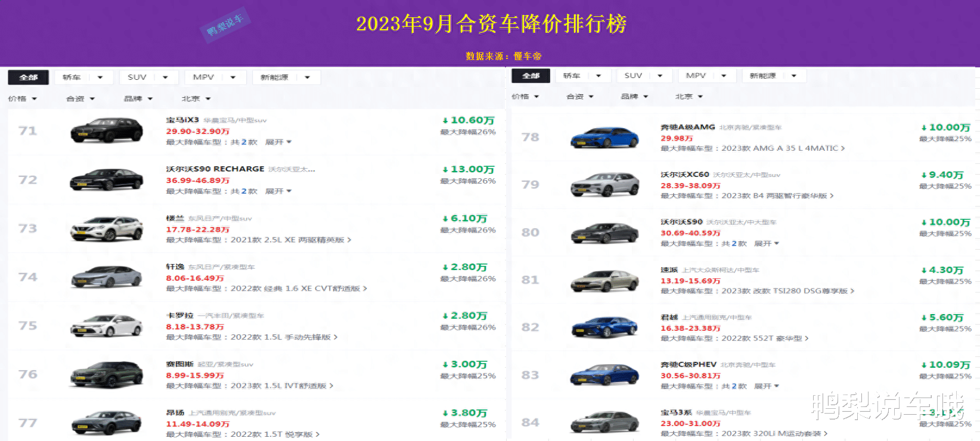Open 赛图斯 2023款 1.5L IVT舒适版 link
The height and width of the screenshot is (441, 980).
pos(282,386)
